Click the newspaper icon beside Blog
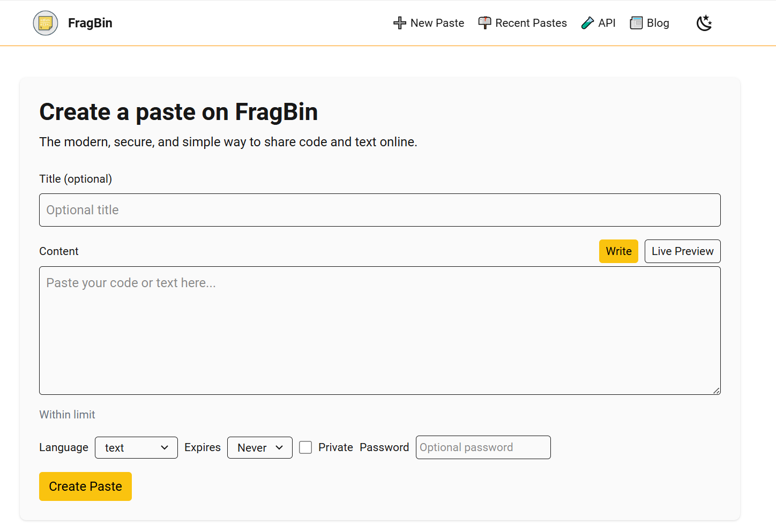 pos(636,23)
